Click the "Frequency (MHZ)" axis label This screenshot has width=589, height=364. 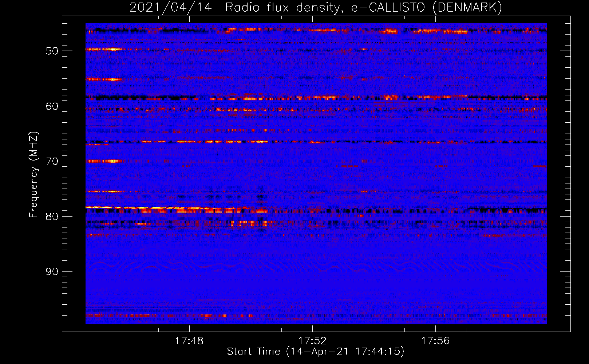(33, 175)
